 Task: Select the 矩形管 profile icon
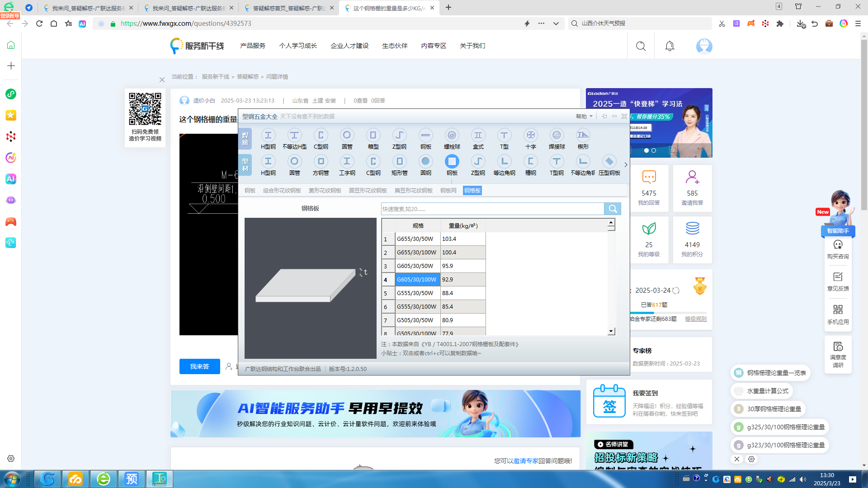(x=399, y=165)
